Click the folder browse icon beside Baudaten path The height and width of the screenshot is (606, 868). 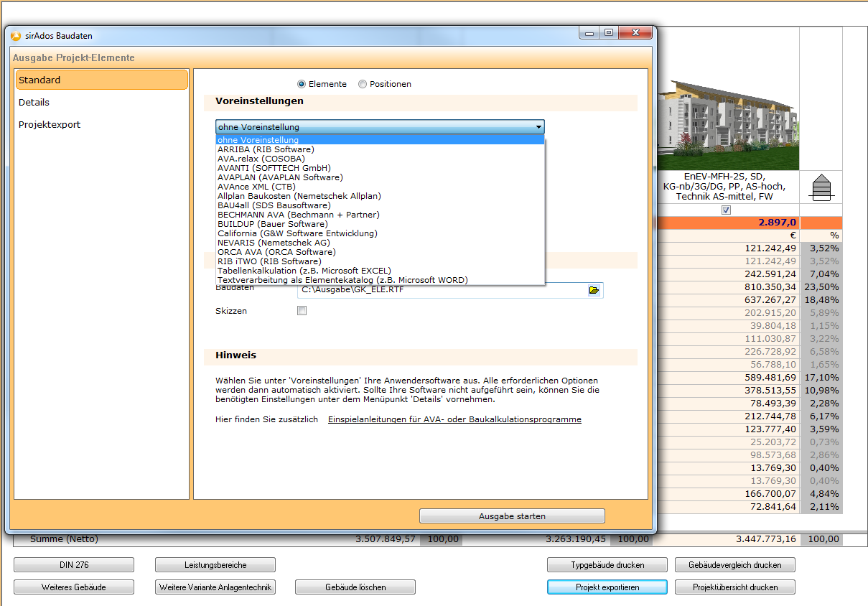[x=594, y=290]
